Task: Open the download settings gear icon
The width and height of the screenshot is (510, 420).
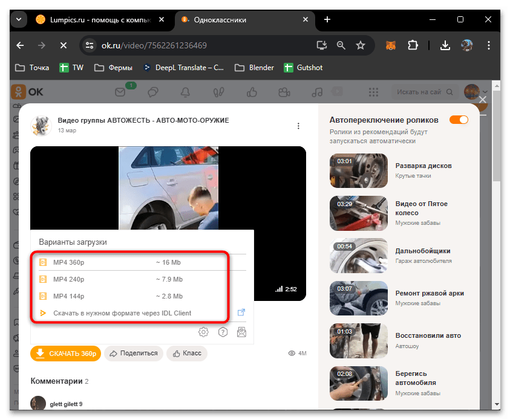Action: (204, 332)
